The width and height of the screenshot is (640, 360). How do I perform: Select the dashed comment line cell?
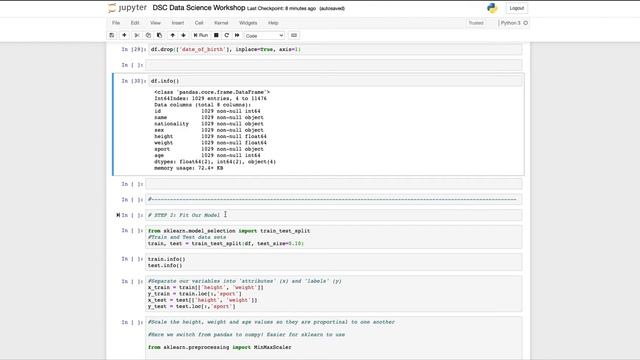point(333,200)
